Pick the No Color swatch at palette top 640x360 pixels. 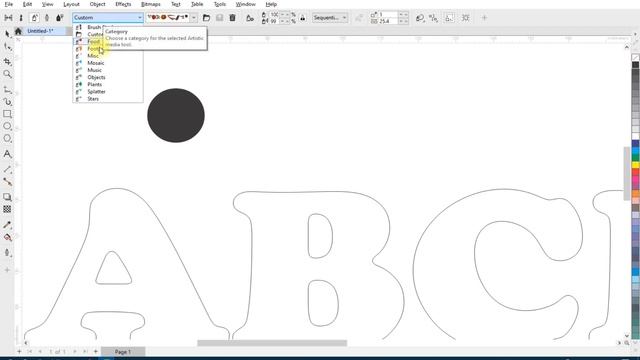coord(636,58)
